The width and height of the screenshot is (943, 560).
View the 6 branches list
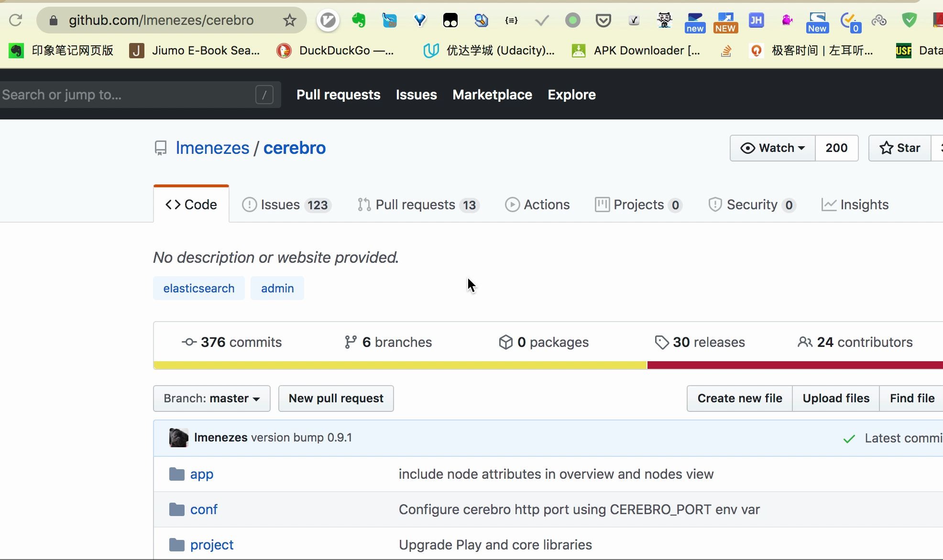[x=388, y=342]
